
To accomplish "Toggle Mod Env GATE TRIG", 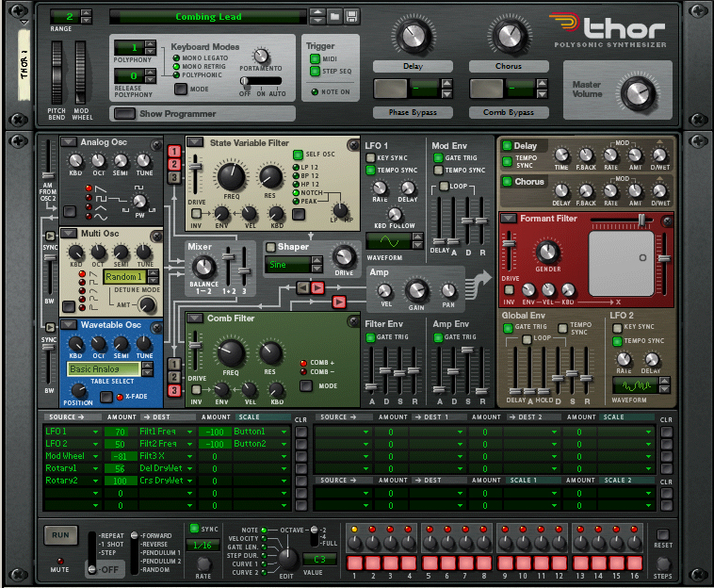I will 438,157.
